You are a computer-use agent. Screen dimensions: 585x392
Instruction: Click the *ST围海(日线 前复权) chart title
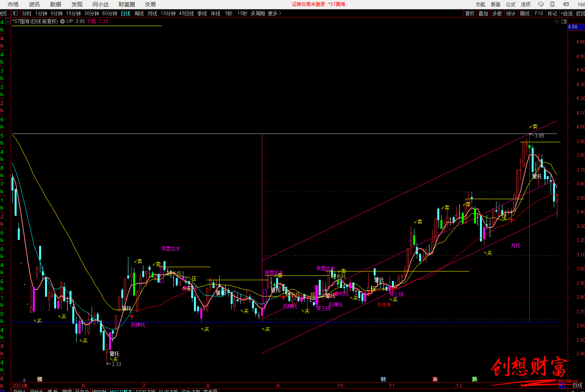click(x=35, y=21)
